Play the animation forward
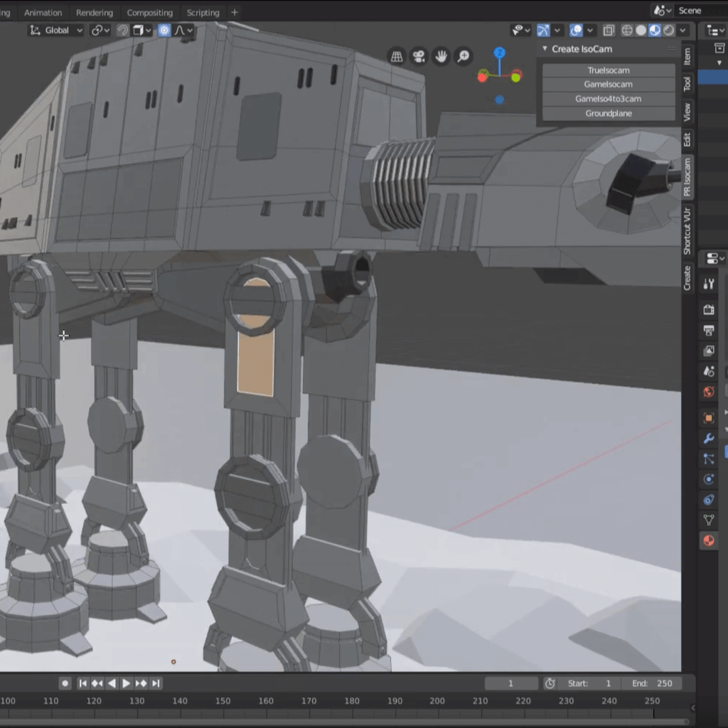Image resolution: width=728 pixels, height=728 pixels. (x=127, y=683)
